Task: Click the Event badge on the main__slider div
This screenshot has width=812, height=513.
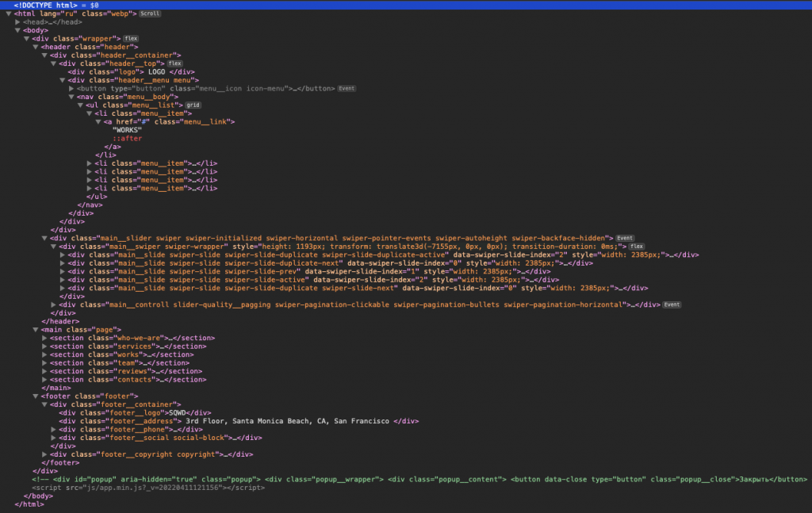Action: pos(625,238)
